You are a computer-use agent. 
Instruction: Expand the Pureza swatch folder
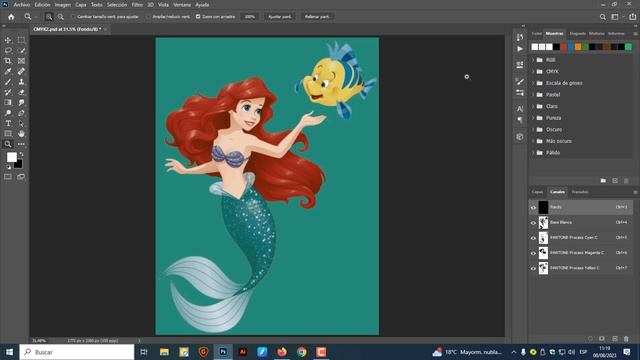533,118
